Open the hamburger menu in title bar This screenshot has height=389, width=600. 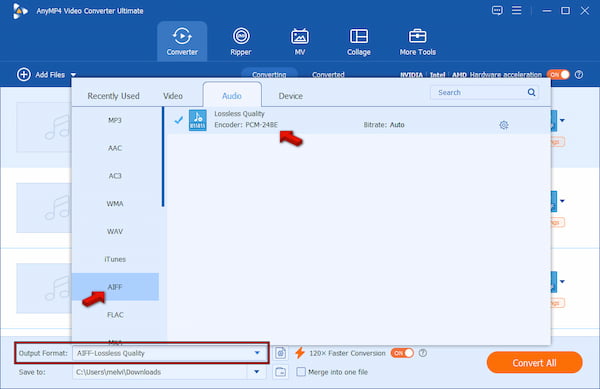[x=517, y=10]
